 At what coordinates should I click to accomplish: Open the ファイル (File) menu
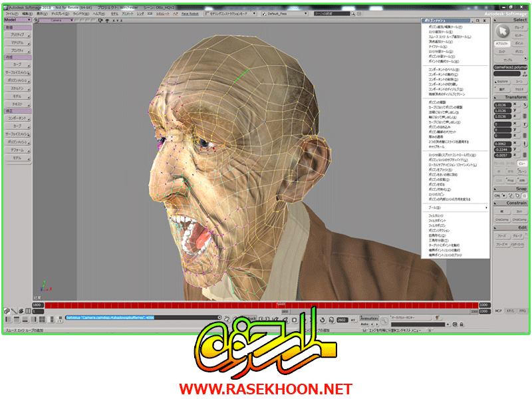tap(12, 14)
